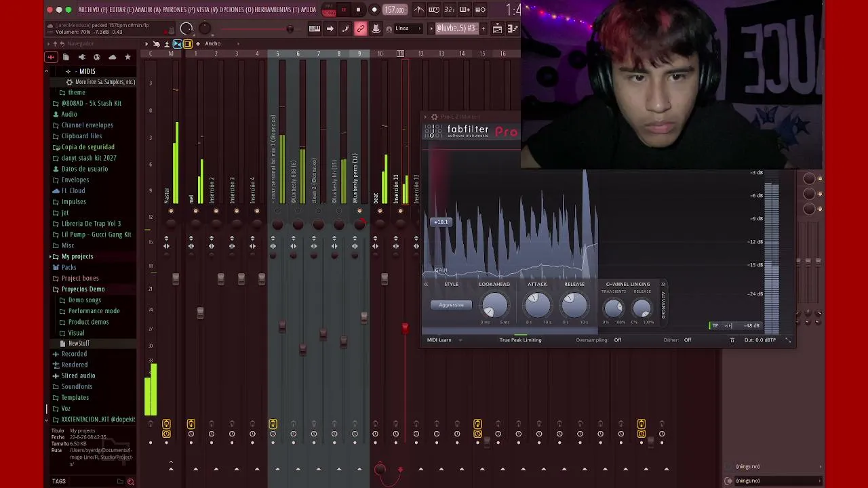Select the plugin database browser tab icon
Image resolution: width=868 pixels, height=488 pixels.
coord(81,57)
